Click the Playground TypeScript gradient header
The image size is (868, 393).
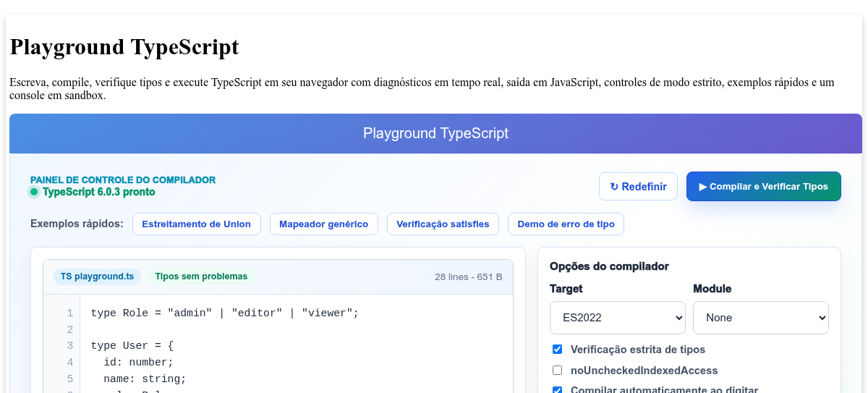click(x=435, y=133)
